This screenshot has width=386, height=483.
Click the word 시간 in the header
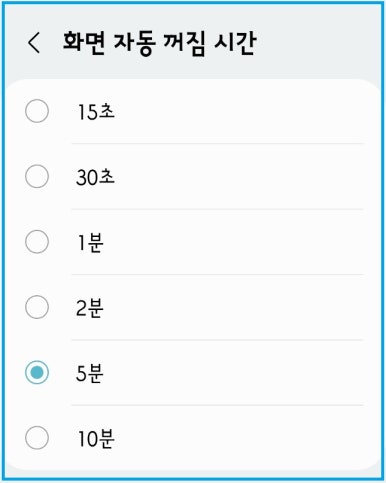[x=235, y=43]
